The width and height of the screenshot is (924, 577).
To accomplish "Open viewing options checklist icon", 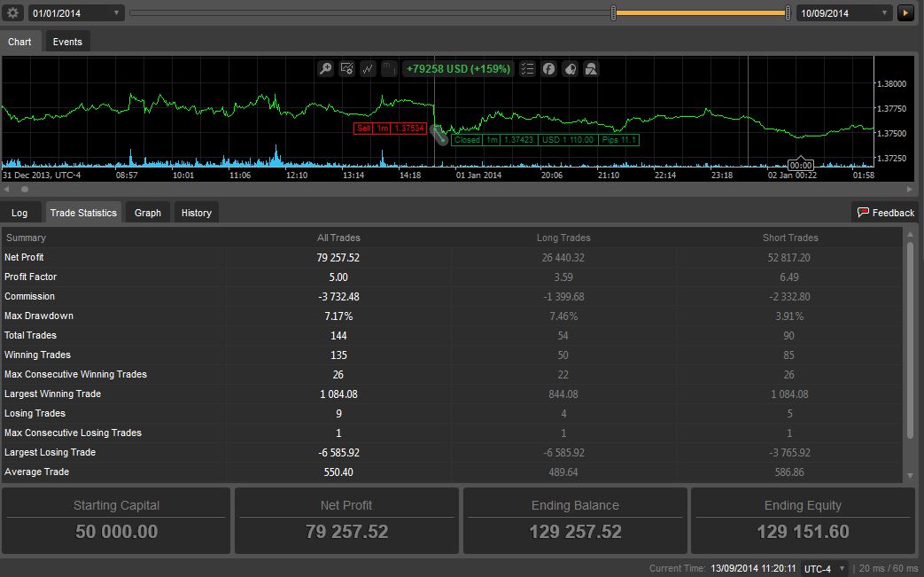I will click(x=527, y=69).
